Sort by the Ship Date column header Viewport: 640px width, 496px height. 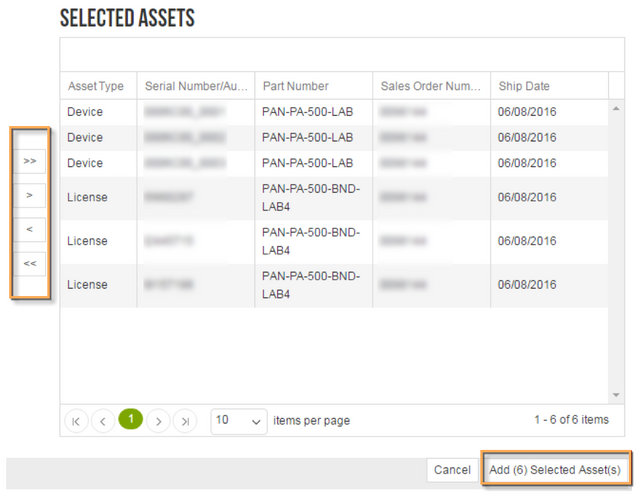click(x=524, y=86)
